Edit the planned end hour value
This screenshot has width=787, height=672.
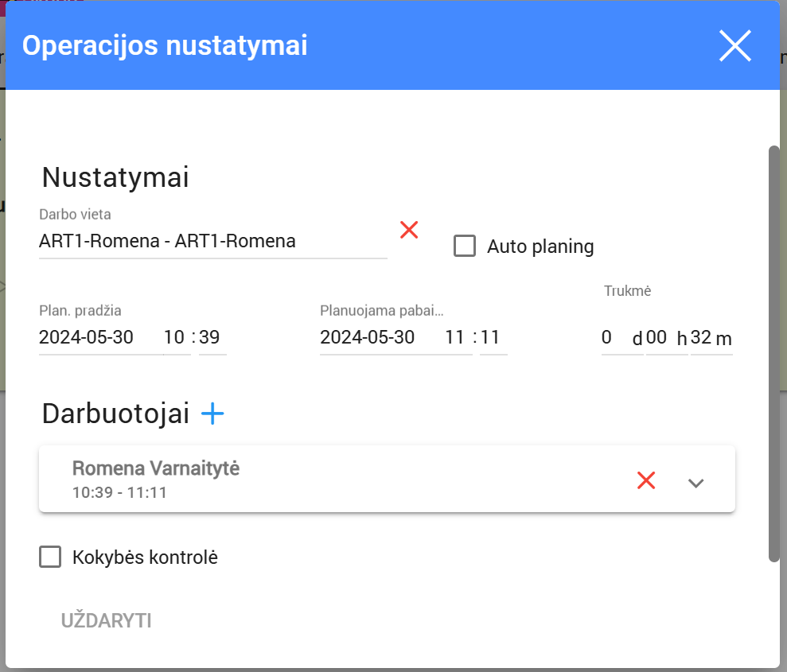click(455, 337)
